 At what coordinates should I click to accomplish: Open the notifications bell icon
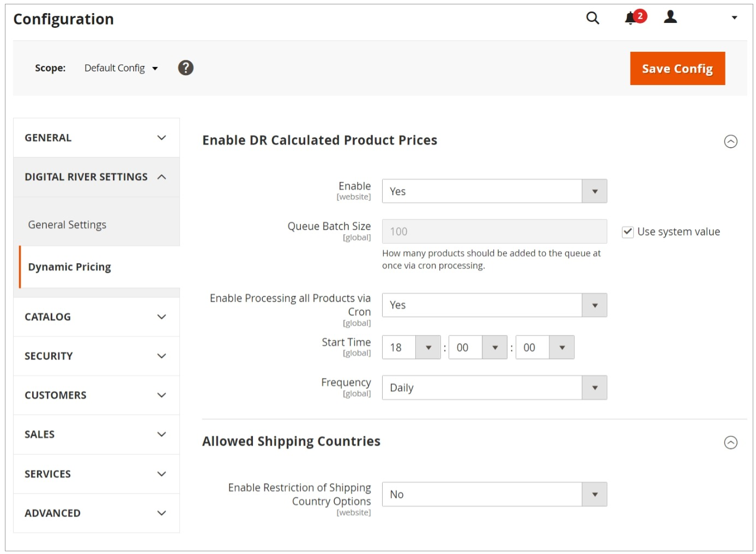(x=631, y=18)
